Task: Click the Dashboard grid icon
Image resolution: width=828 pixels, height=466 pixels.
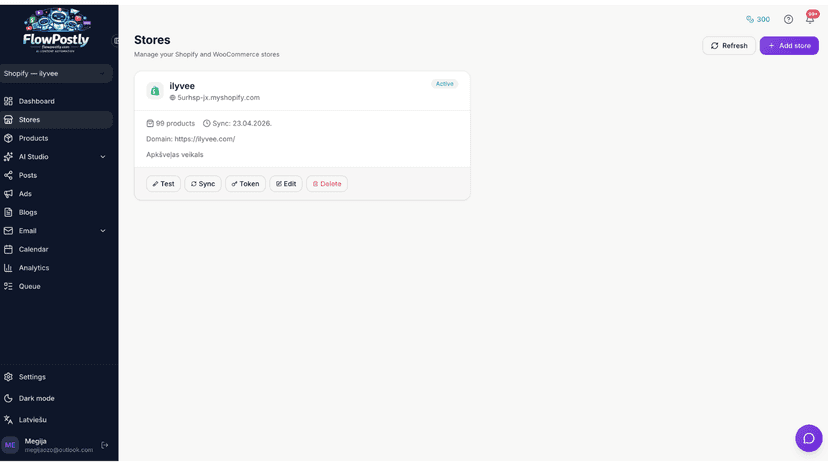Action: [8, 101]
